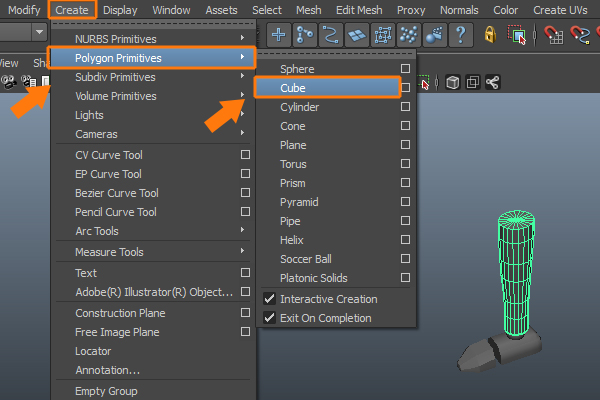600x400 pixels.
Task: Expand Lights submenu
Action: point(243,114)
